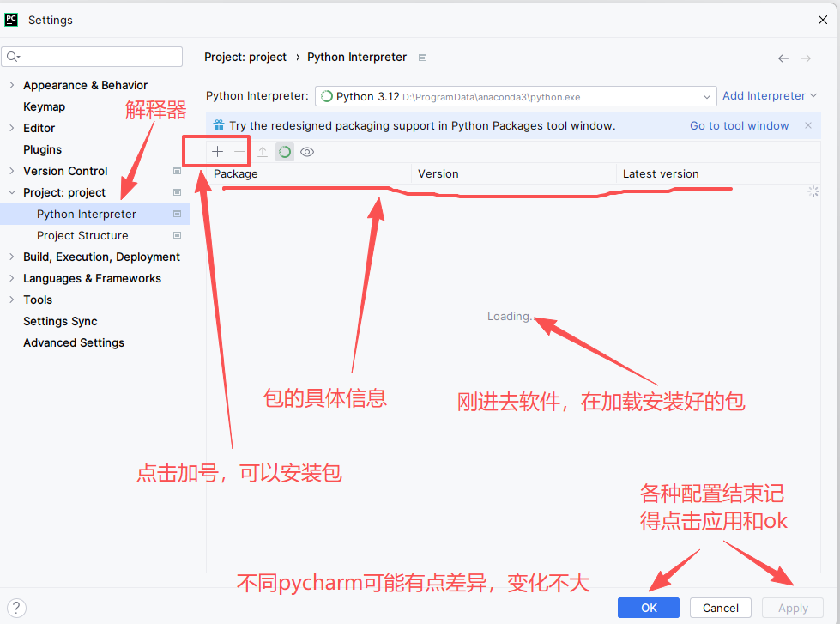Select Keymap in settings tree
Image resolution: width=840 pixels, height=624 pixels.
(44, 106)
